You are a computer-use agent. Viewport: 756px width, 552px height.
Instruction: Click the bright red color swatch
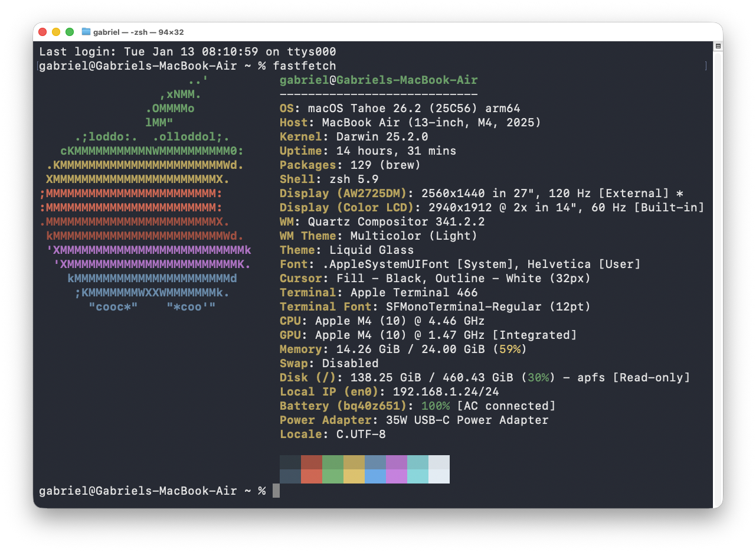[312, 476]
